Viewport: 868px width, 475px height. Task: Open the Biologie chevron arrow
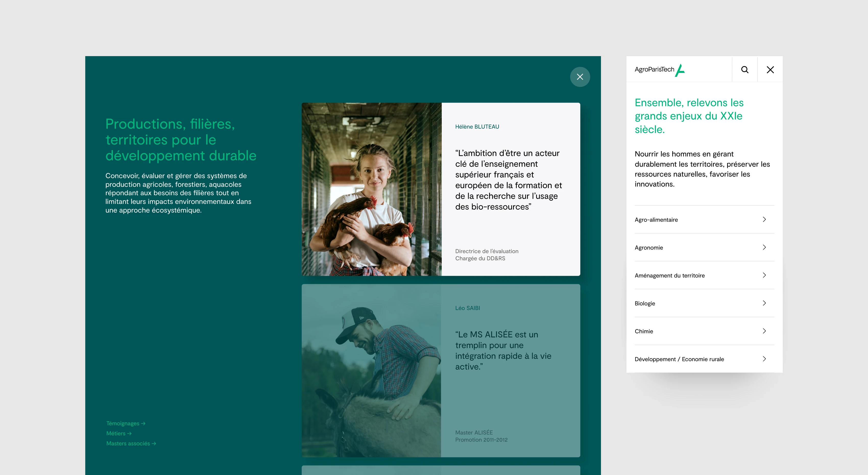point(764,303)
